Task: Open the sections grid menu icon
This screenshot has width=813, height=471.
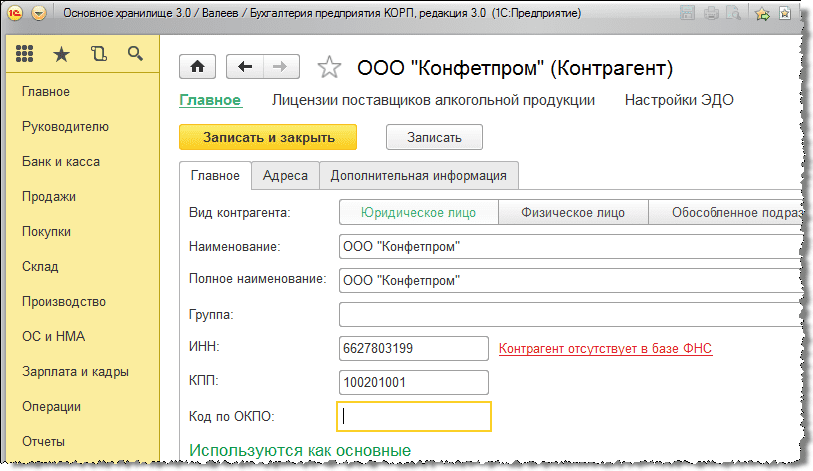Action: [26, 55]
